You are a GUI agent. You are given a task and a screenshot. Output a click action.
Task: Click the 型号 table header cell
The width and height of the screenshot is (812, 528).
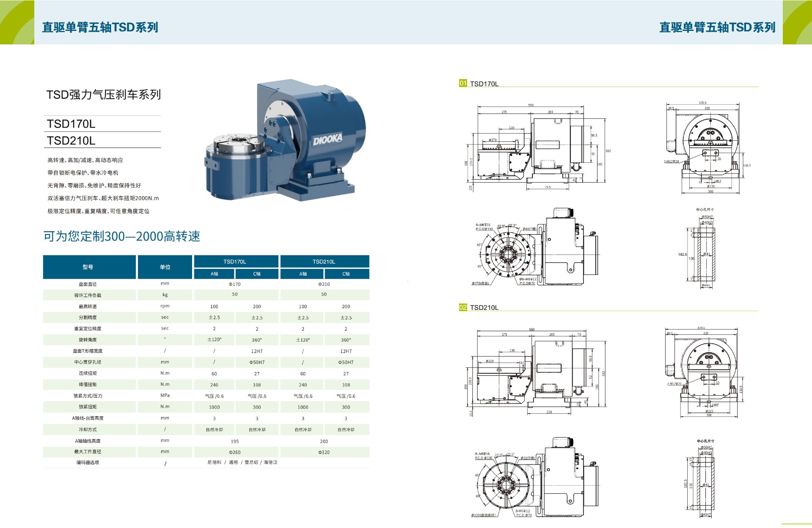[89, 267]
